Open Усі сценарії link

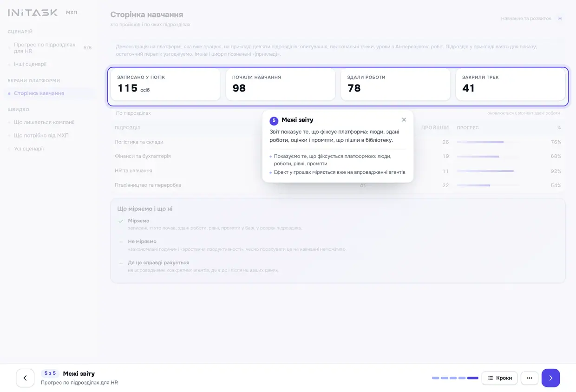pyautogui.click(x=29, y=149)
